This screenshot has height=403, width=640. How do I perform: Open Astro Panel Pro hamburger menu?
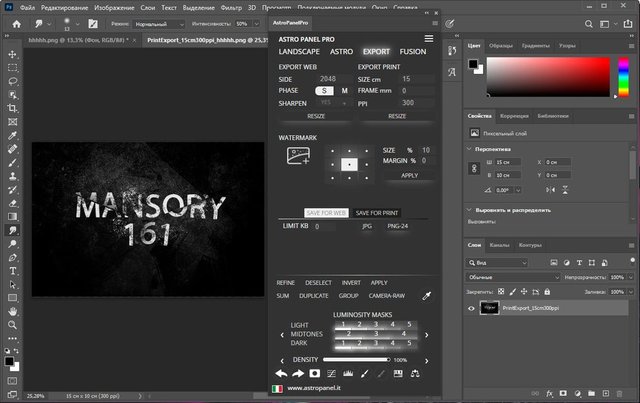coord(429,38)
